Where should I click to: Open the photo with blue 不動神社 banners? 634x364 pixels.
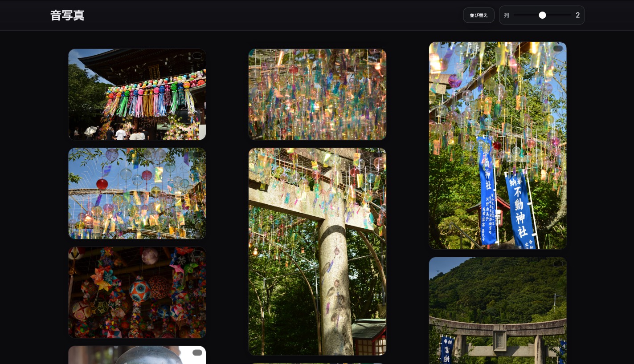[x=498, y=147]
